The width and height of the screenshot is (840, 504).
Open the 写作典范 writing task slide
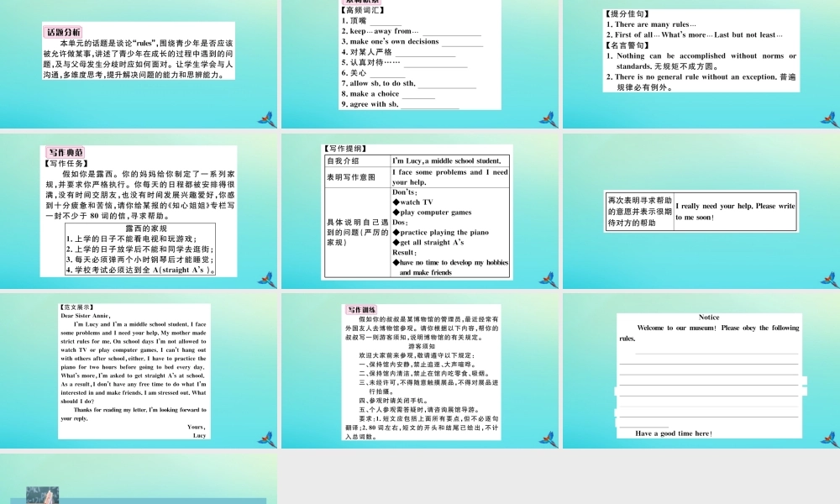(139, 211)
